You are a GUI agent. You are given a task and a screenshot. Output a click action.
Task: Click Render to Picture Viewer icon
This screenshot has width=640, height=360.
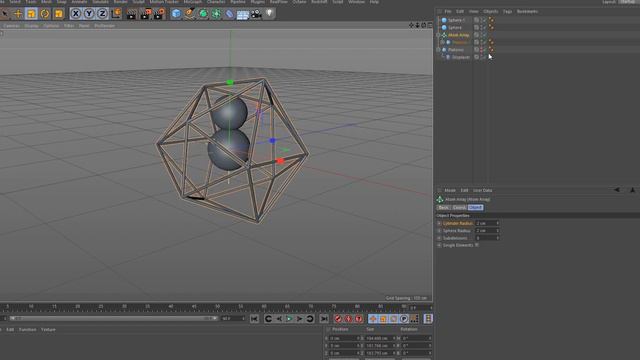pos(145,14)
